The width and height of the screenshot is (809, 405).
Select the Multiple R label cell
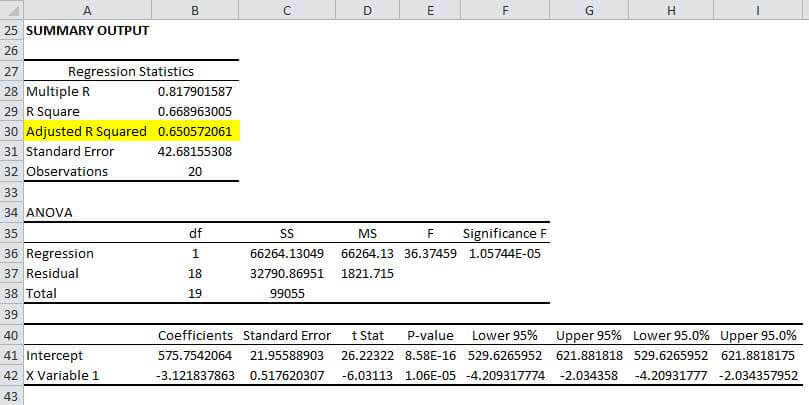point(87,92)
